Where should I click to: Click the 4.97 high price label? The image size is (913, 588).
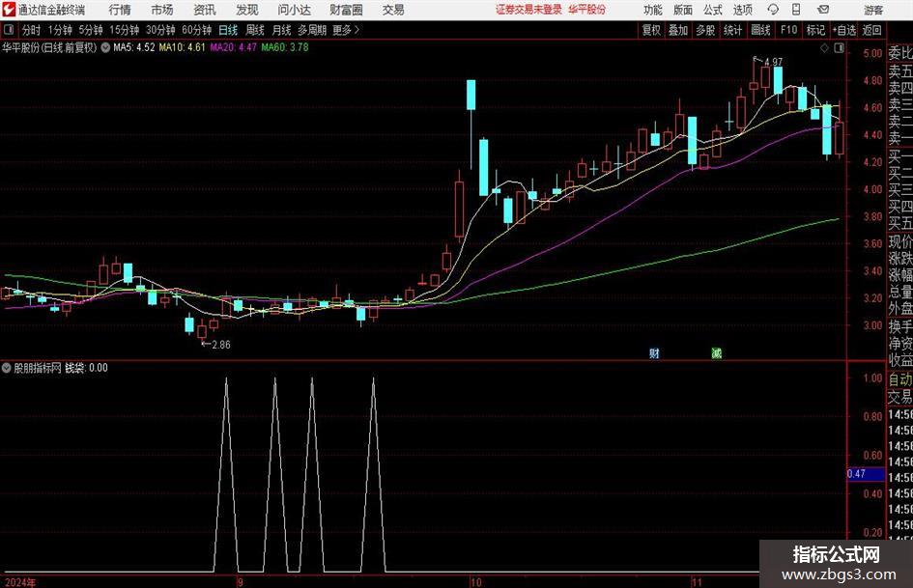pyautogui.click(x=773, y=62)
